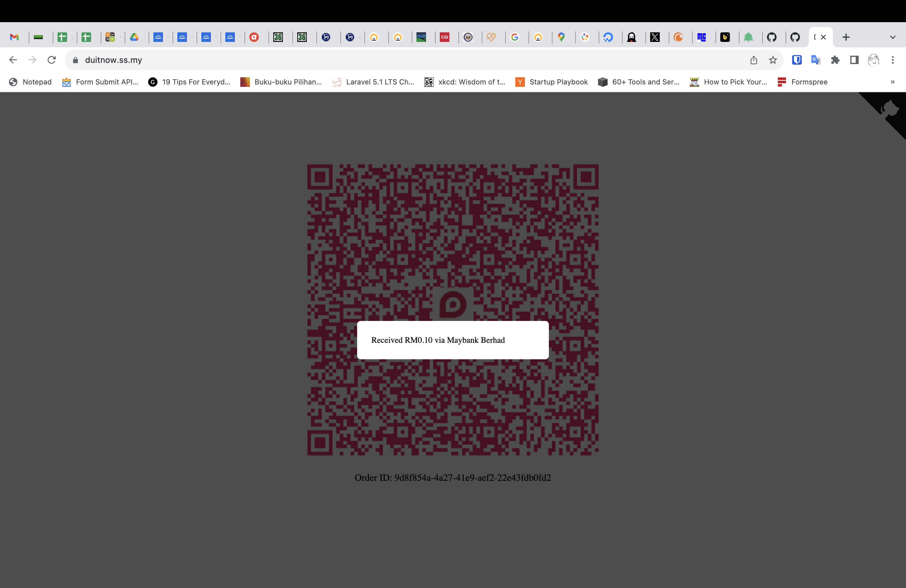
Task: Open the Chrome profile avatar
Action: point(873,60)
